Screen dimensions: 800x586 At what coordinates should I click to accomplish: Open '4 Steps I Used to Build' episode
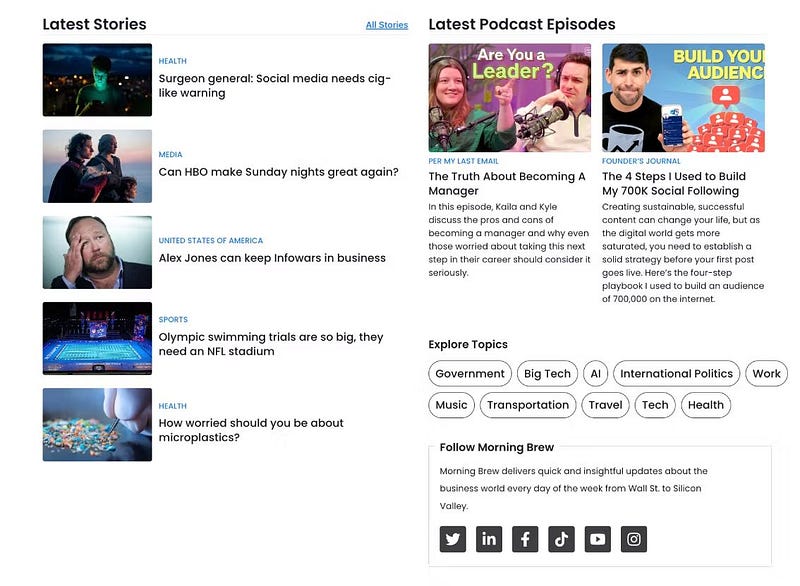(x=673, y=184)
